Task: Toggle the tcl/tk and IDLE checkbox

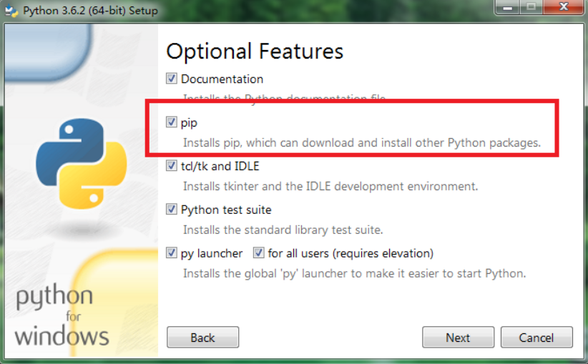Action: [172, 165]
